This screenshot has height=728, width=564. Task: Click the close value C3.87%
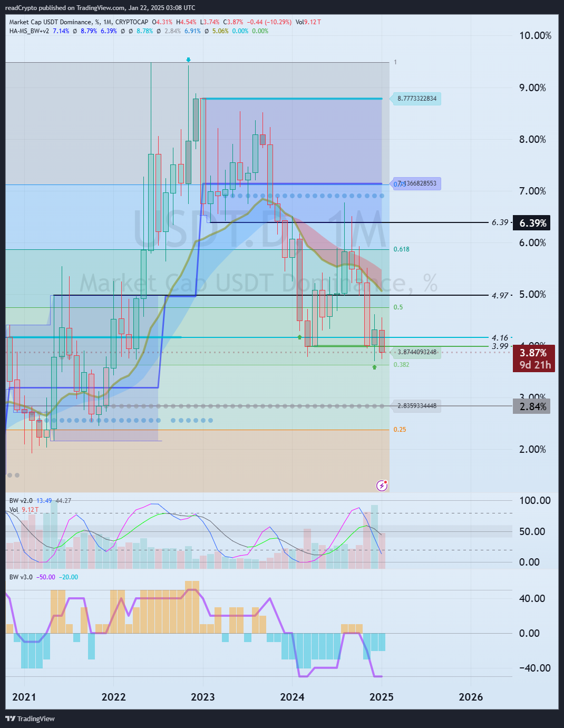(233, 22)
